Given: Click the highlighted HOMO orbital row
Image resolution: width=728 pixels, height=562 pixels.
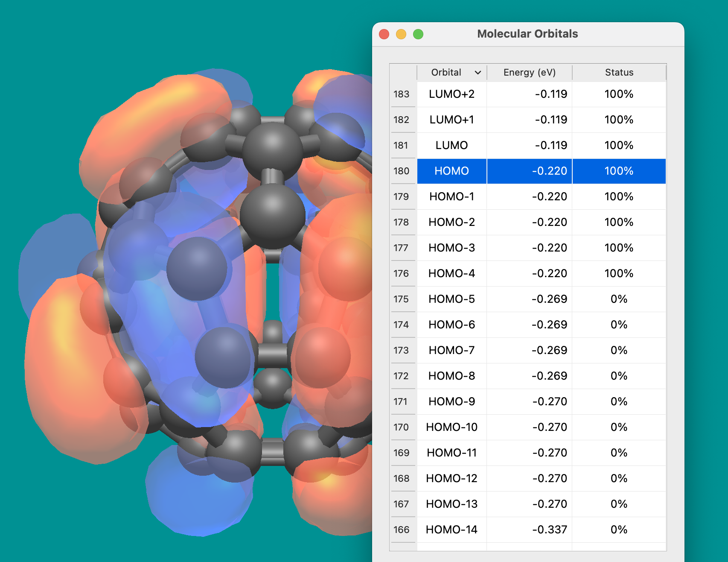Looking at the screenshot, I should click(451, 171).
